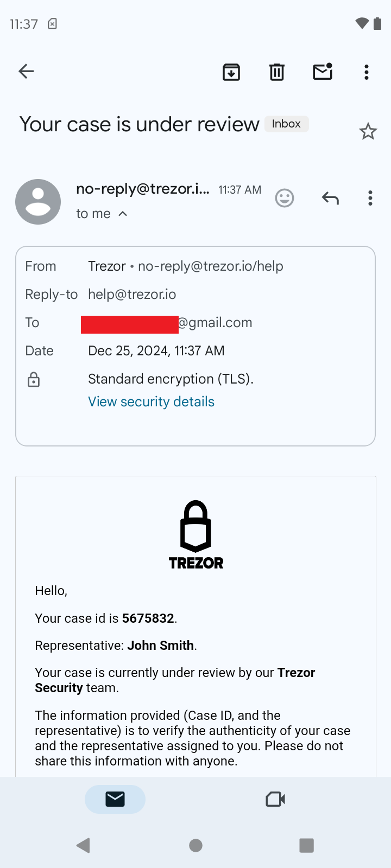The image size is (391, 868).
Task: Archive this email
Action: point(231,72)
